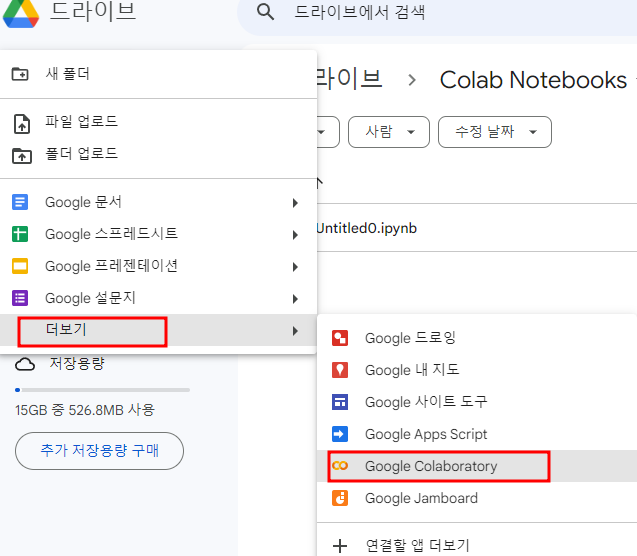Click the search magnifier icon
This screenshot has height=556, width=637.
(x=265, y=12)
